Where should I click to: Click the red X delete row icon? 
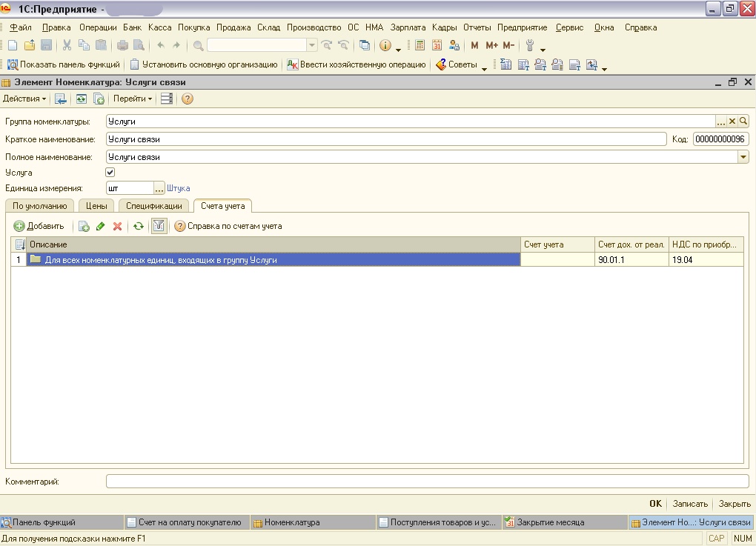(117, 227)
